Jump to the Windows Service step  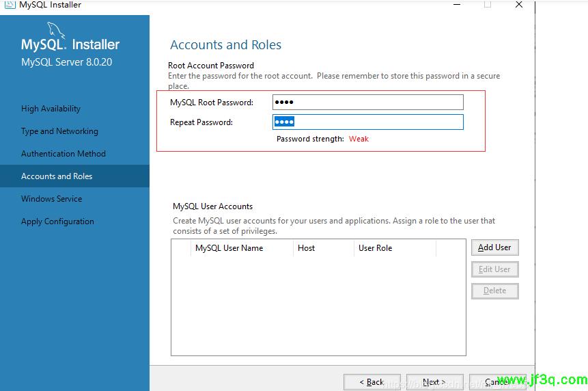[51, 199]
